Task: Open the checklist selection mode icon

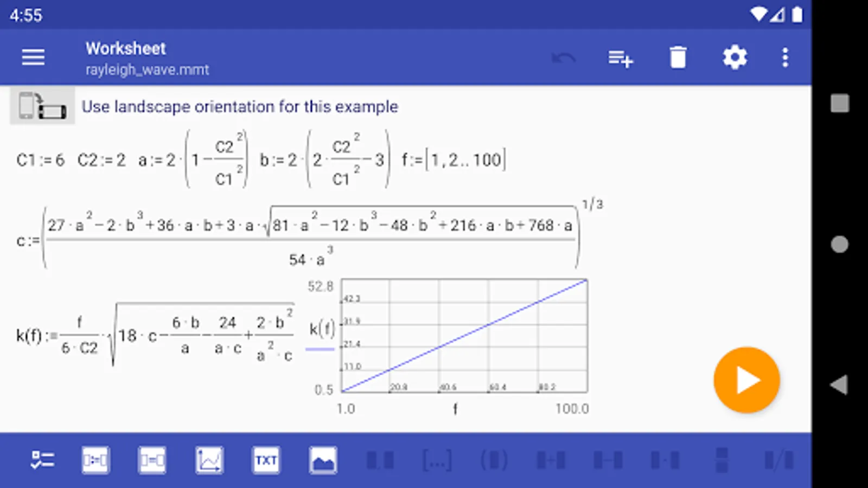Action: 42,460
